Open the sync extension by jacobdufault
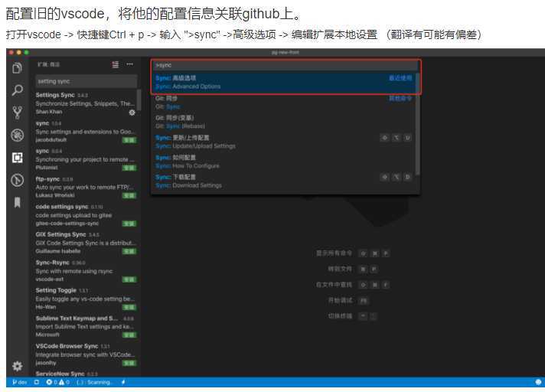 86,132
